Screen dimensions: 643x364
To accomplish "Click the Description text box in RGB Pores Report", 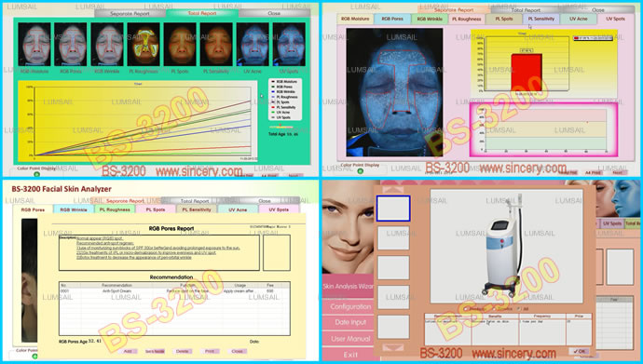I will 159,252.
